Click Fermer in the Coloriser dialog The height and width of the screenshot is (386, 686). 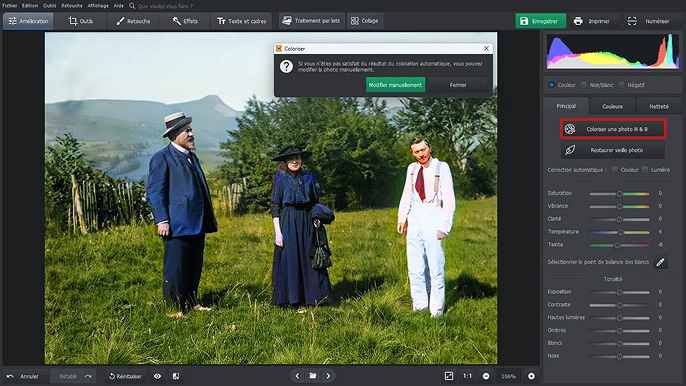458,85
